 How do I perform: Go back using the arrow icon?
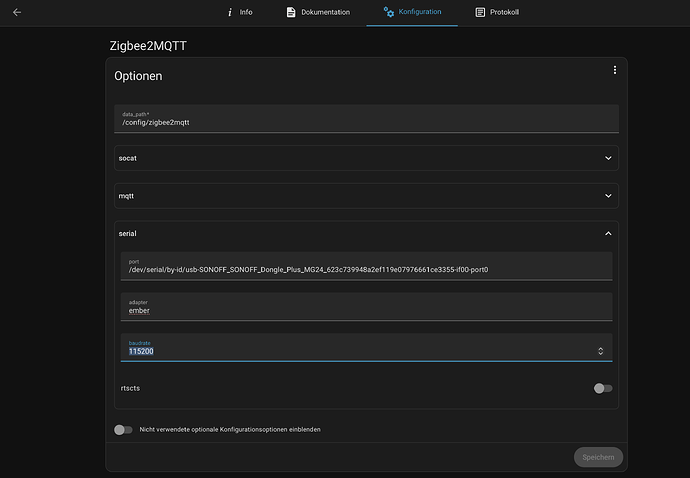pyautogui.click(x=17, y=12)
